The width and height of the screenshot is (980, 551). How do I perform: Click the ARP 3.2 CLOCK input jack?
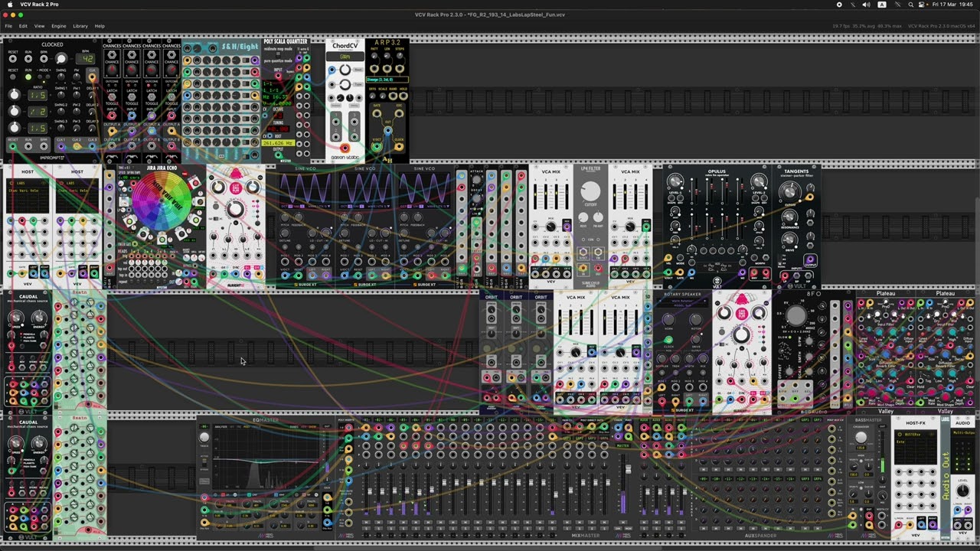400,146
